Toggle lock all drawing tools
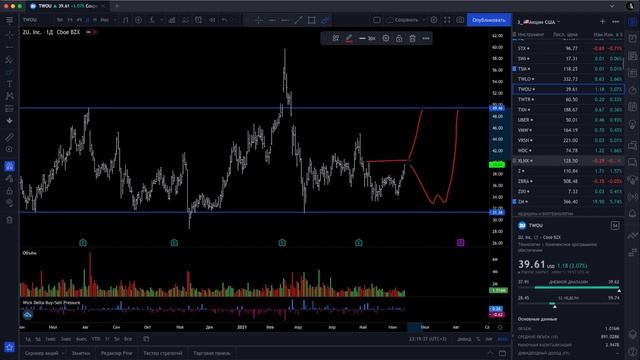The height and width of the screenshot is (360, 640). click(x=9, y=191)
